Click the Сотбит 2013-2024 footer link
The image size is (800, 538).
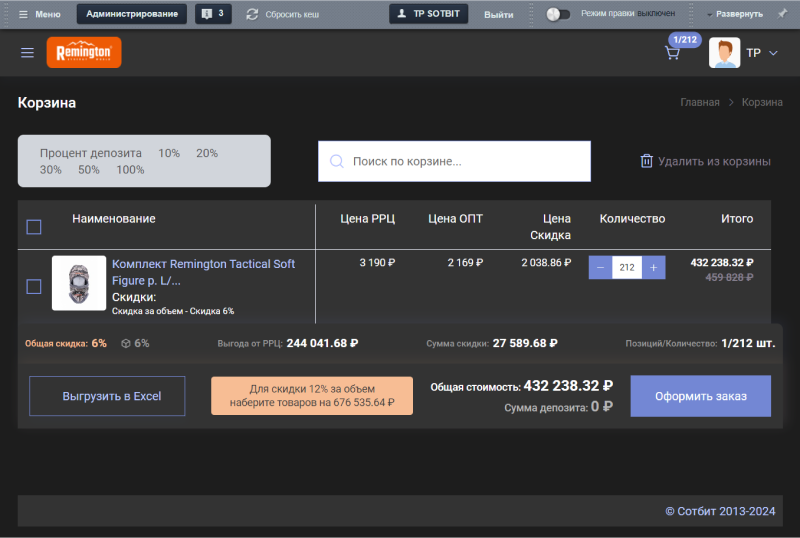pyautogui.click(x=720, y=511)
